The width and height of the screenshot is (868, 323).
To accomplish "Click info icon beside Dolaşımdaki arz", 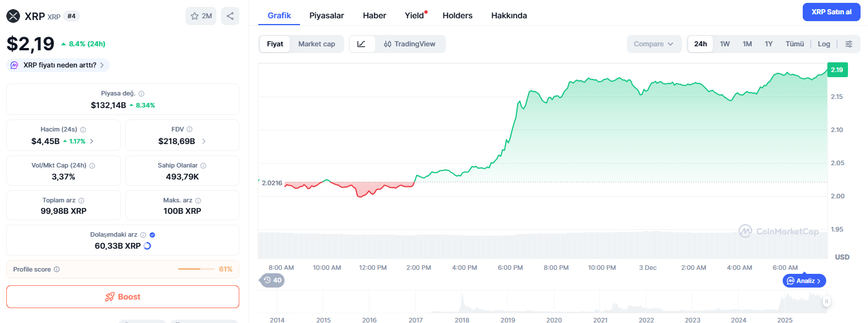I will [x=143, y=235].
